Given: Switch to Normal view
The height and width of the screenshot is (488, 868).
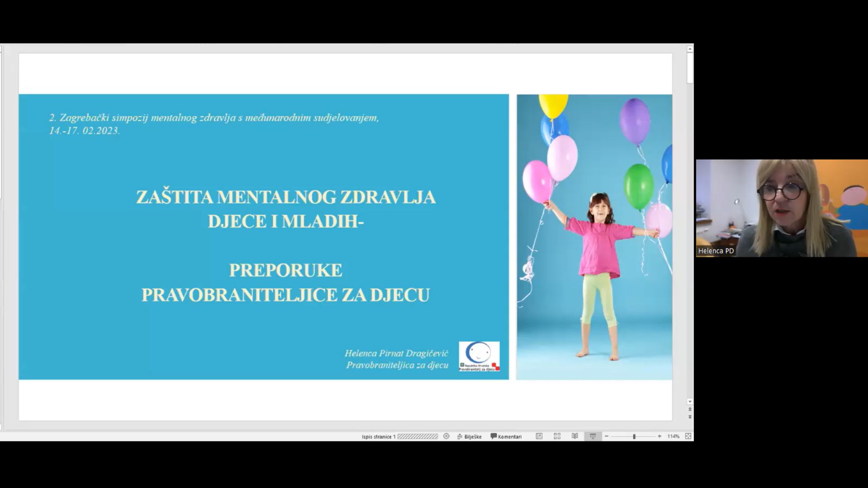Looking at the screenshot, I should 539,436.
